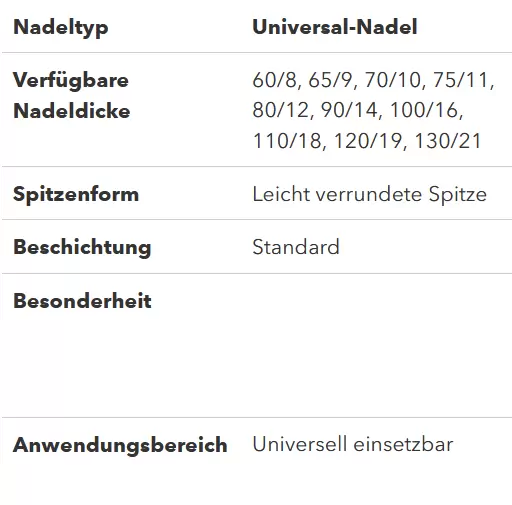
Task: Select the Universal-Nadel header text
Action: tap(335, 27)
